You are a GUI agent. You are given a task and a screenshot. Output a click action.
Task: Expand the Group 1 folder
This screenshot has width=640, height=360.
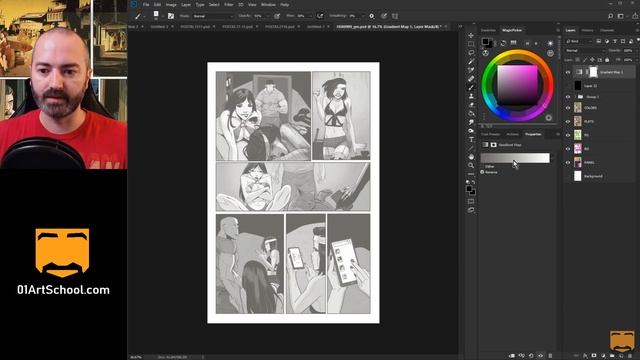pyautogui.click(x=575, y=97)
